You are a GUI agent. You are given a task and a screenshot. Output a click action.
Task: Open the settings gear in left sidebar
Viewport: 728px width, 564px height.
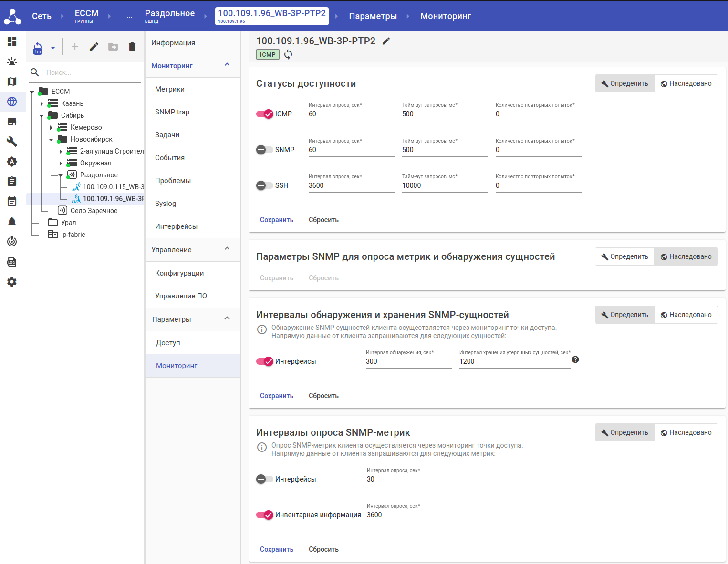click(12, 282)
